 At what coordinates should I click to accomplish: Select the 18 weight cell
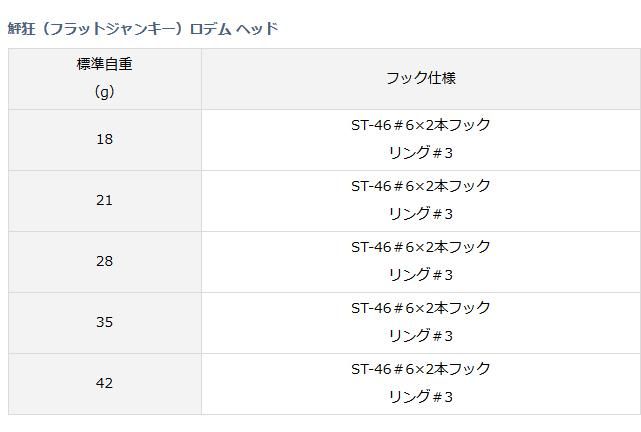coord(104,139)
